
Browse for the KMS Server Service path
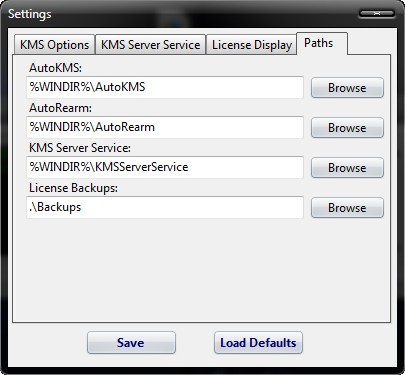click(347, 168)
